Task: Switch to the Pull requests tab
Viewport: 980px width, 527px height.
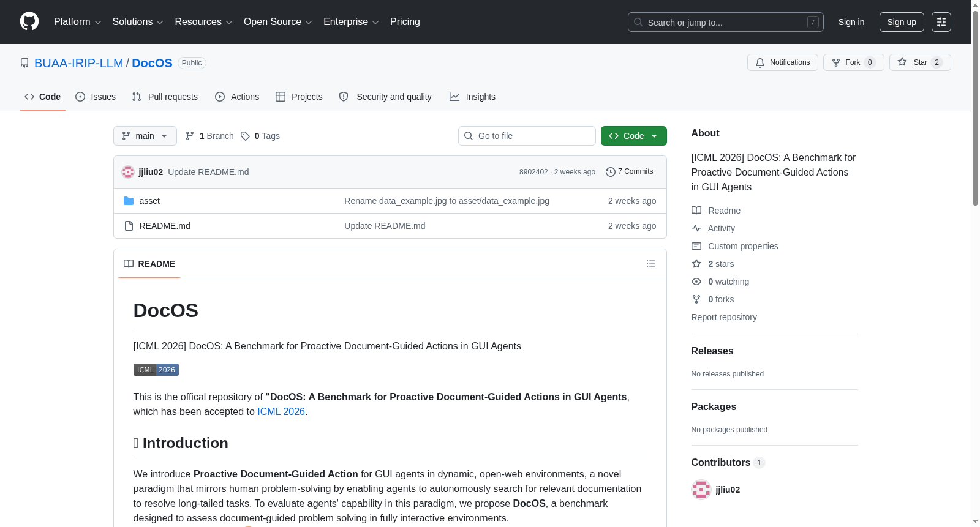Action: click(x=165, y=97)
